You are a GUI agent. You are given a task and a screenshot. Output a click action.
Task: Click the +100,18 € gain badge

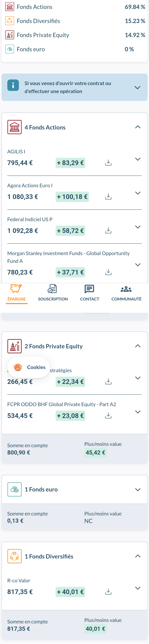click(x=72, y=197)
